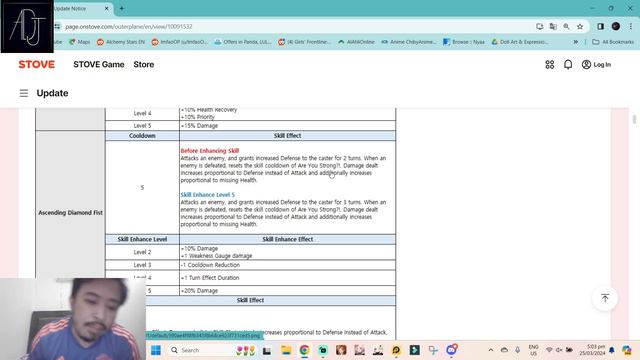Click the '+1 Turn Effect Duration' cell
Screen dimensions: 640x360
(287, 278)
